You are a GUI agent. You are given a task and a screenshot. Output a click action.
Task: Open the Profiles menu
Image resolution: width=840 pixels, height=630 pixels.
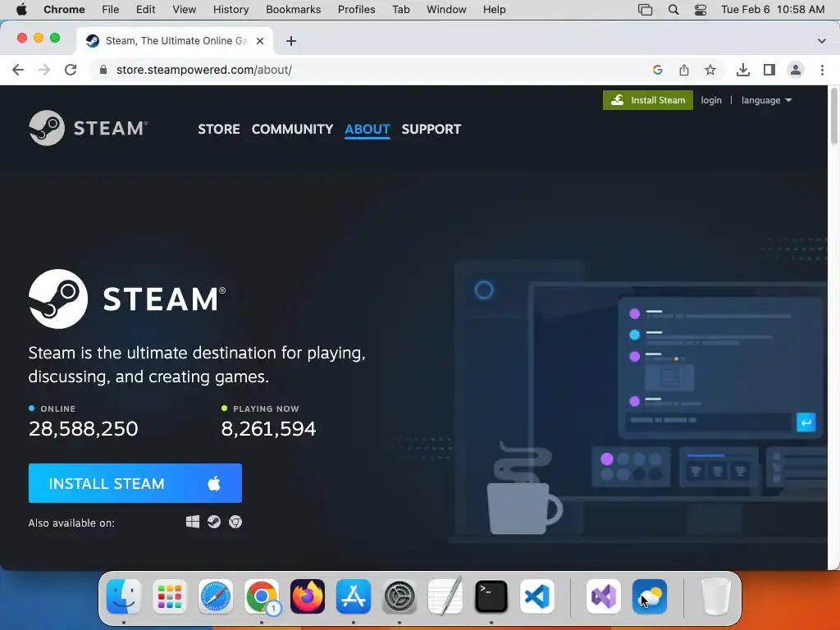pyautogui.click(x=356, y=10)
